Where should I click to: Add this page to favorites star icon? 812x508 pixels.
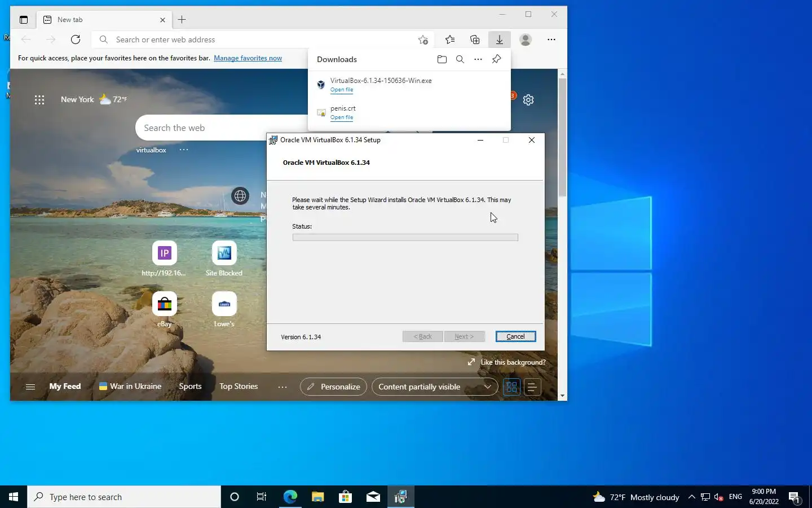[x=423, y=40]
